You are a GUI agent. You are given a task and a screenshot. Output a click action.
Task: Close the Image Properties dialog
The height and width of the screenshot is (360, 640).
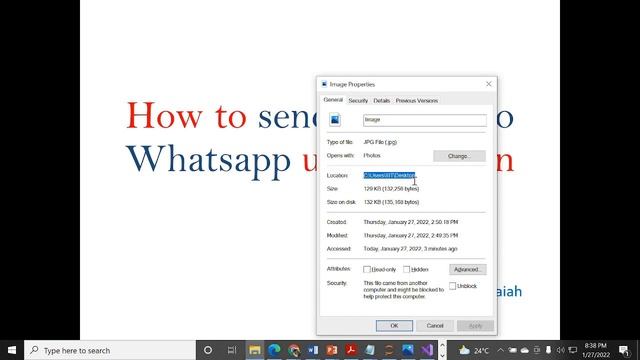[489, 84]
